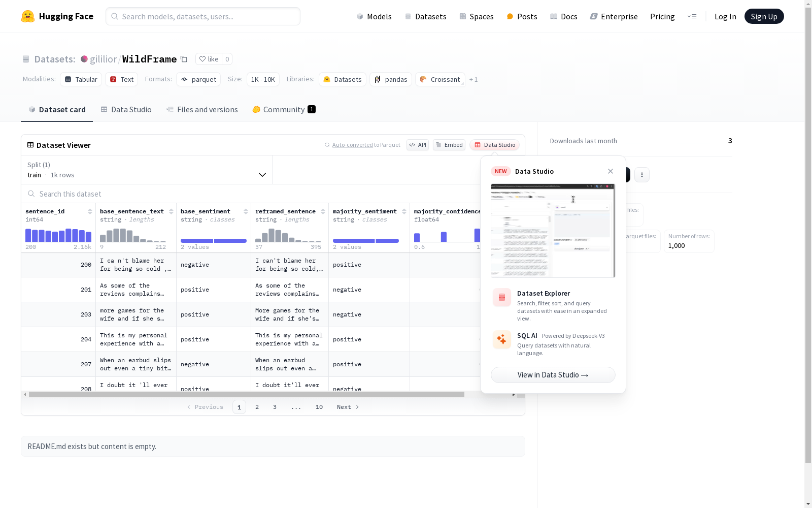
Task: Open the API button in Dataset Viewer
Action: click(418, 145)
